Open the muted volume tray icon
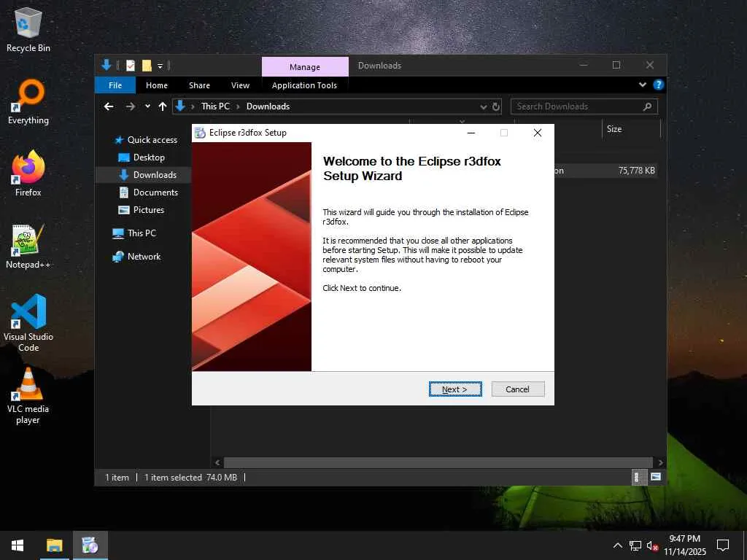747x560 pixels. tap(652, 545)
